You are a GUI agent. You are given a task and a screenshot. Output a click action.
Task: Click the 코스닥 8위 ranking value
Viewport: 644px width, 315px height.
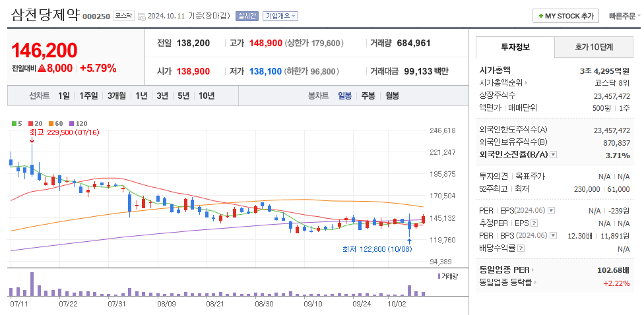coord(612,83)
